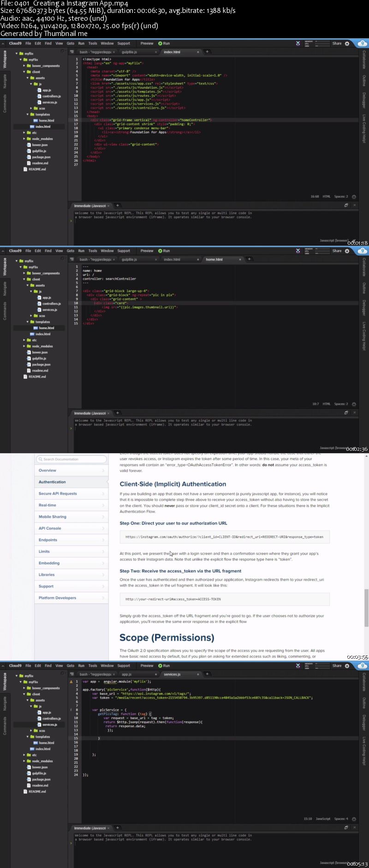Toggle Outline panel in 00:05:13 frame
The height and width of the screenshot is (868, 369).
coord(364,703)
